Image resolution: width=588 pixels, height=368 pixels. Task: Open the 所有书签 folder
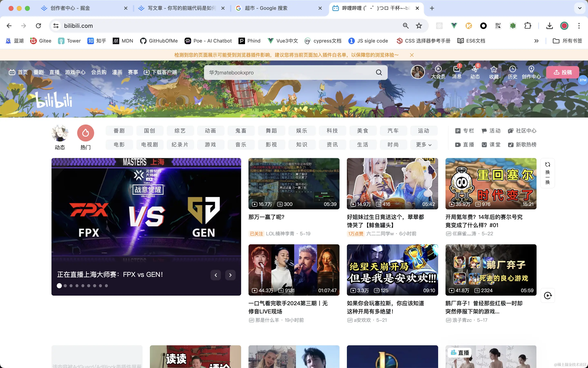(567, 41)
